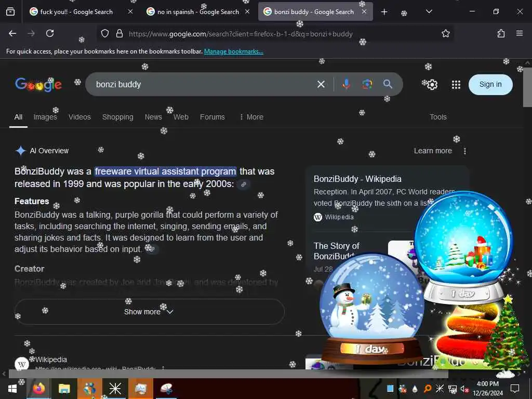Image resolution: width=532 pixels, height=399 pixels.
Task: Open Firefox from the taskbar
Action: click(38, 389)
